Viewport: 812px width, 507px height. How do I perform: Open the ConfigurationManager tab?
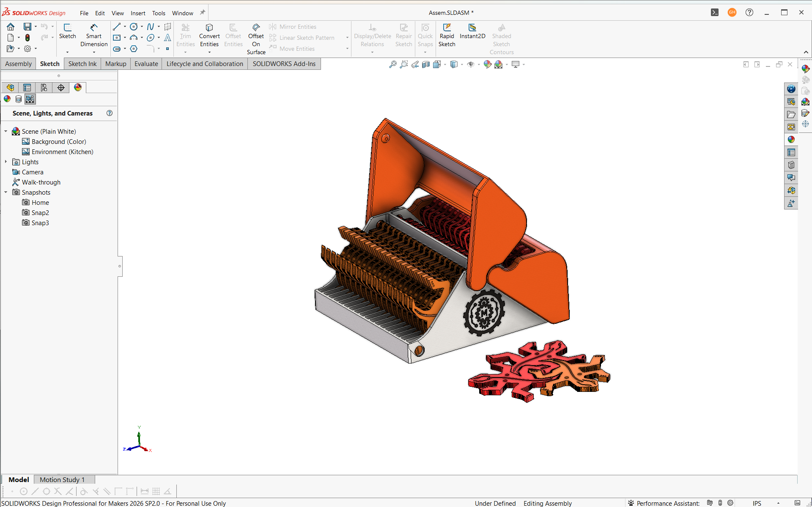pos(44,88)
